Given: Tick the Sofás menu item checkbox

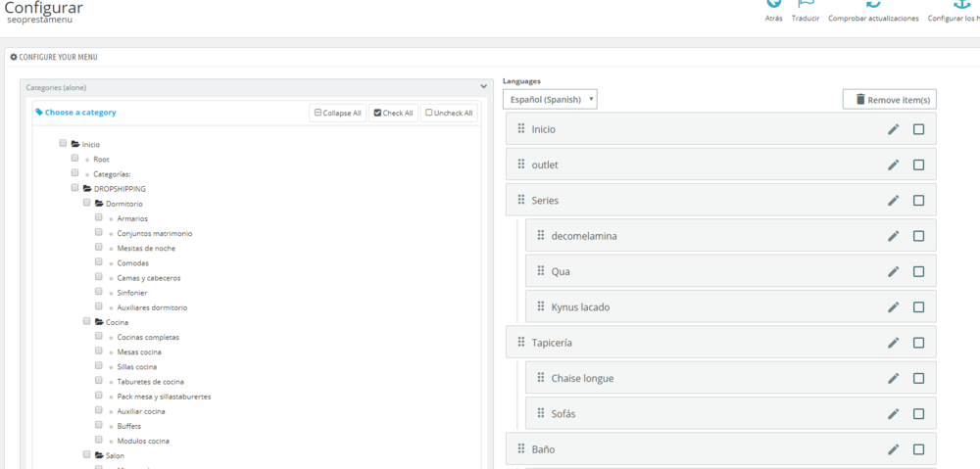Looking at the screenshot, I should [x=919, y=414].
